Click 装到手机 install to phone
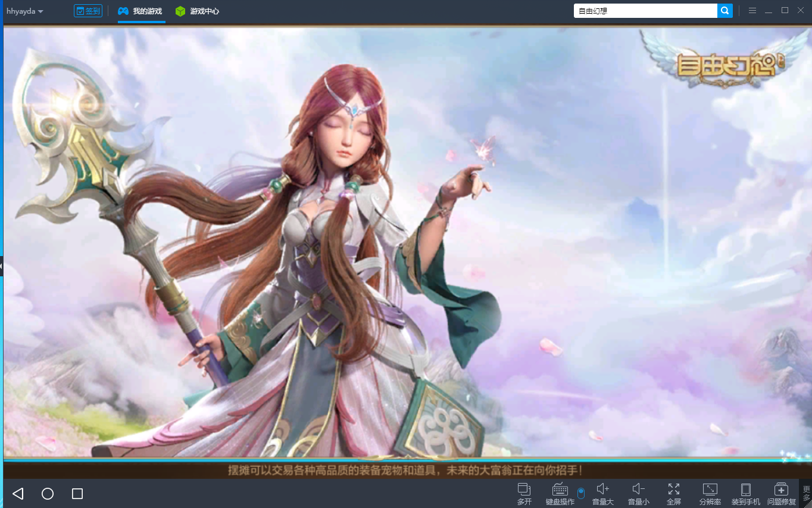This screenshot has width=812, height=508. (x=746, y=494)
